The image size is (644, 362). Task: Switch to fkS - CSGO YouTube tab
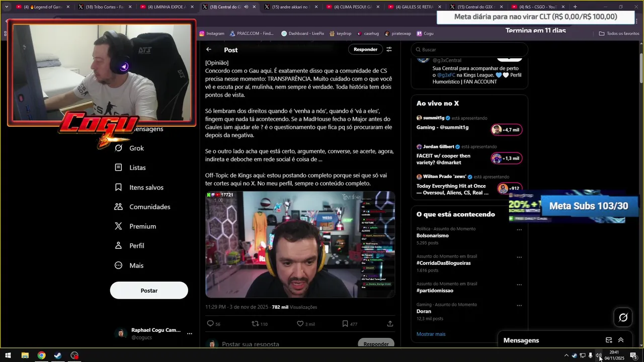(538, 7)
